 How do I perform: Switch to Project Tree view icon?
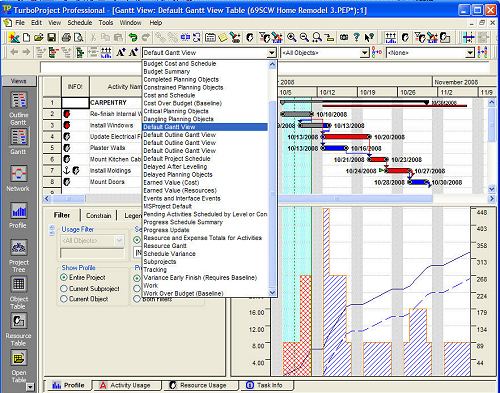click(x=18, y=247)
